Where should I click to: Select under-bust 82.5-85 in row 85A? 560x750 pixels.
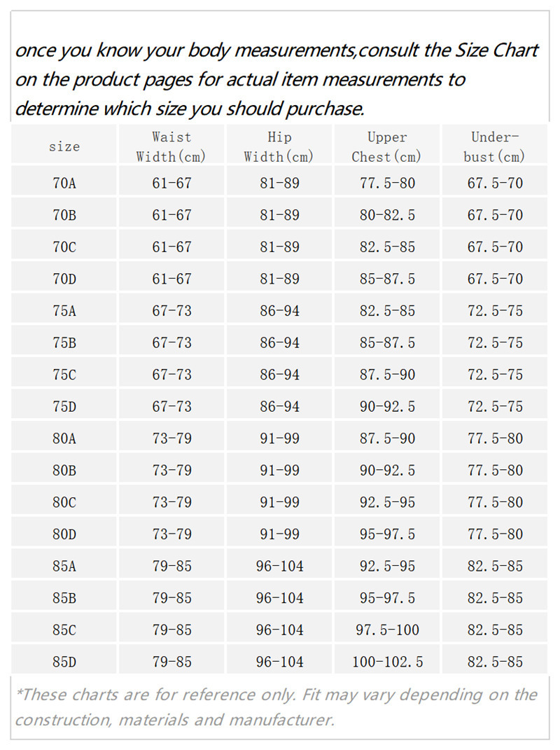point(495,566)
